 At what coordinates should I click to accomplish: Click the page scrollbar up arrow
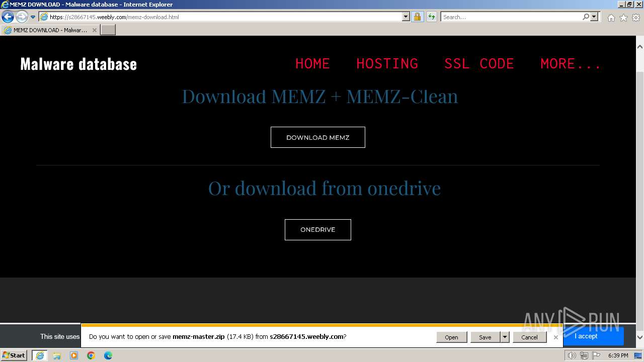(640, 47)
